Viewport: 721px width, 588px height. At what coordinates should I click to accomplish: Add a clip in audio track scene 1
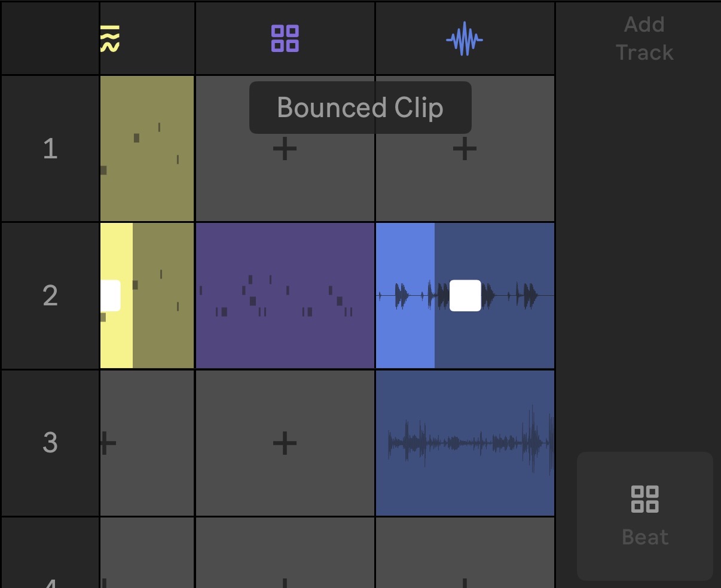point(465,148)
